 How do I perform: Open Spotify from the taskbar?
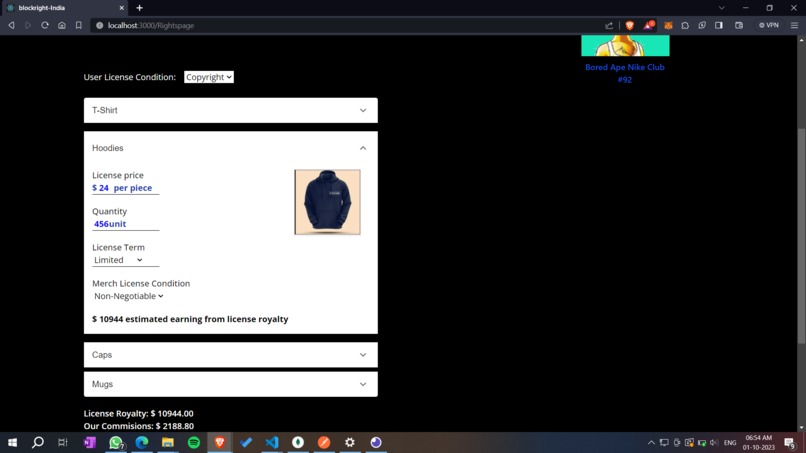click(194, 442)
